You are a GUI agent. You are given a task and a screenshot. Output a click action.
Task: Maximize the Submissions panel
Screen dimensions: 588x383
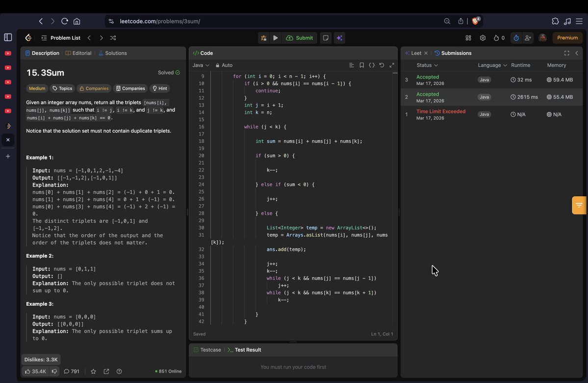click(x=566, y=54)
